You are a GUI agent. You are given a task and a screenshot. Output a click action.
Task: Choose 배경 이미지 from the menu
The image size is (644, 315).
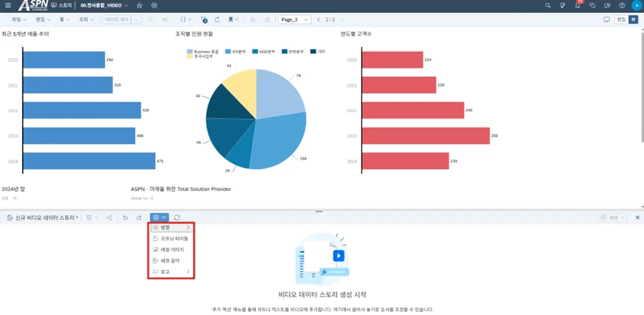(x=173, y=250)
